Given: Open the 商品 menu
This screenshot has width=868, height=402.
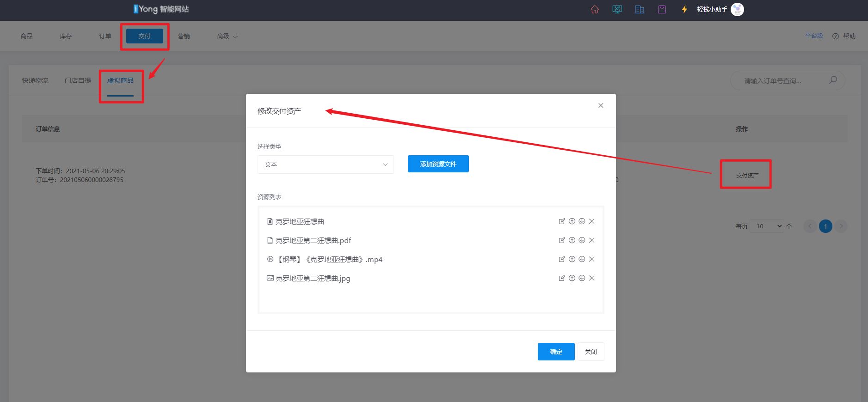Looking at the screenshot, I should point(26,36).
